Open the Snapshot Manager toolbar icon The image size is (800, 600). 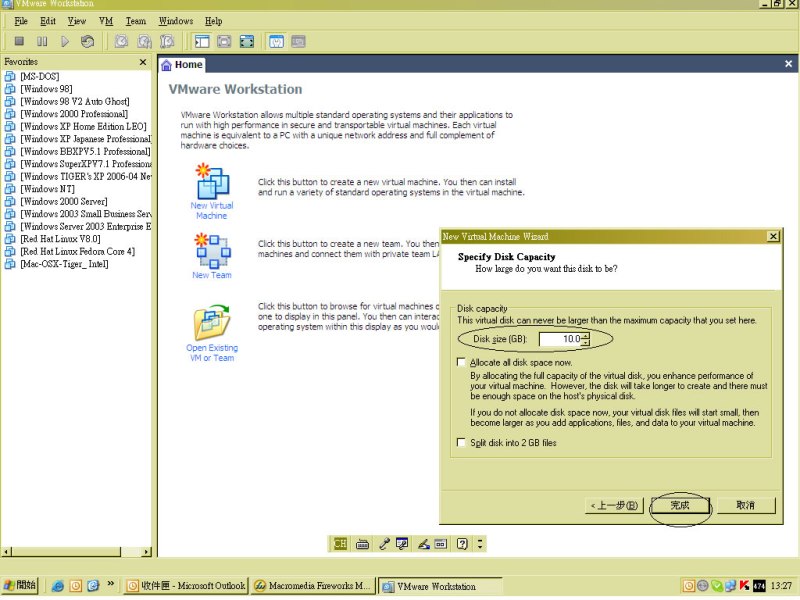pos(167,41)
